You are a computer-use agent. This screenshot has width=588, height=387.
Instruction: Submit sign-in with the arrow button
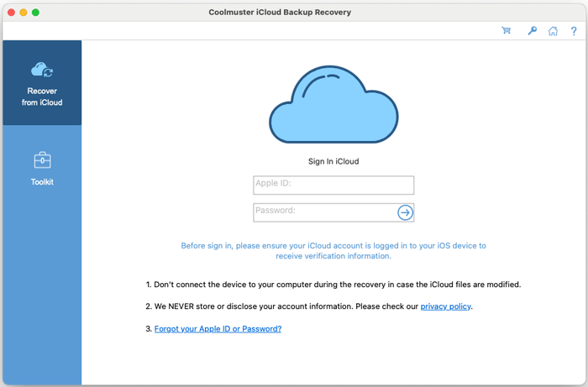pos(405,212)
